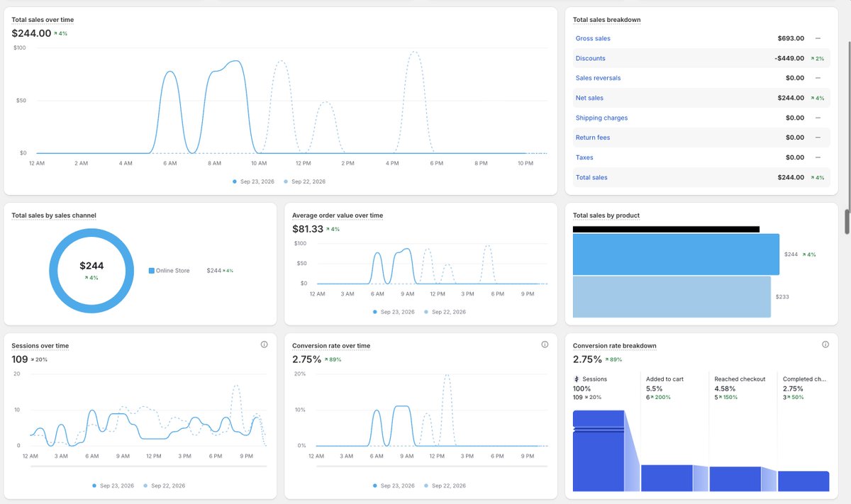
Task: Open the Net sales link
Action: pyautogui.click(x=589, y=98)
